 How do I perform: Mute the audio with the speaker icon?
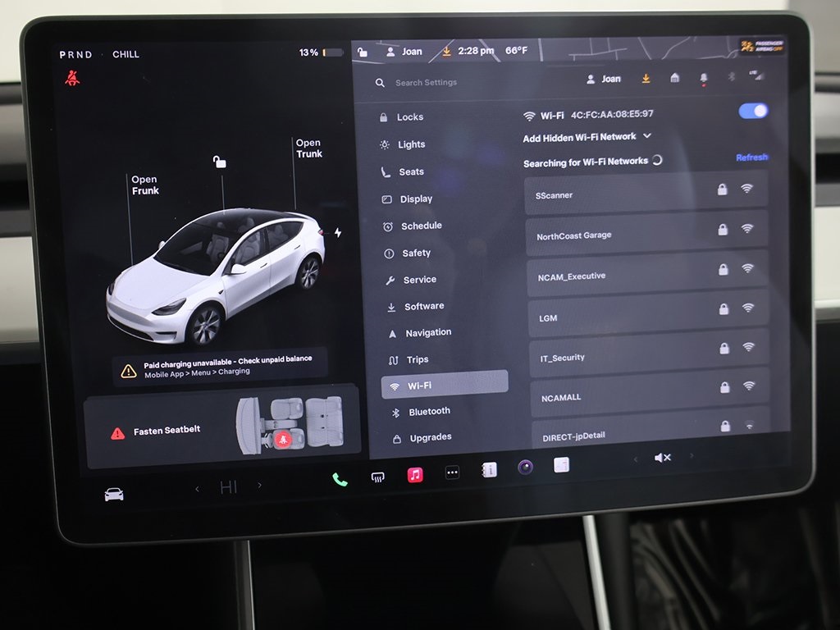(x=663, y=457)
